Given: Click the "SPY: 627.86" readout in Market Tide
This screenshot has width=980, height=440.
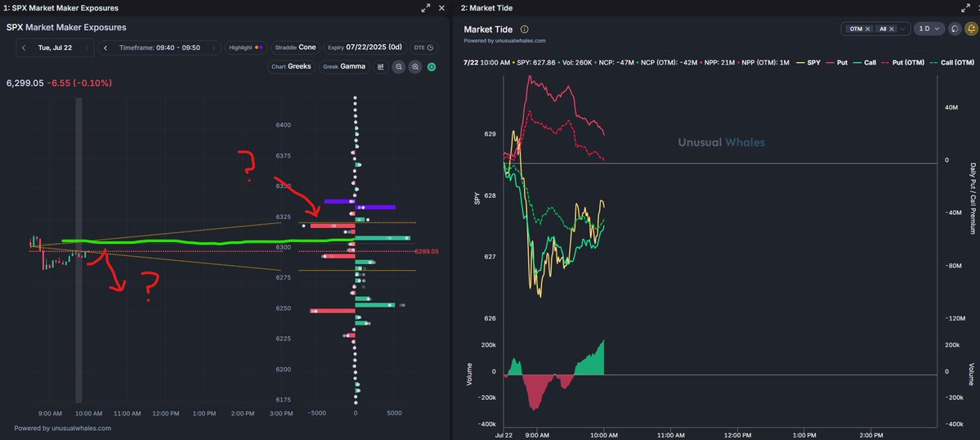Looking at the screenshot, I should point(537,63).
